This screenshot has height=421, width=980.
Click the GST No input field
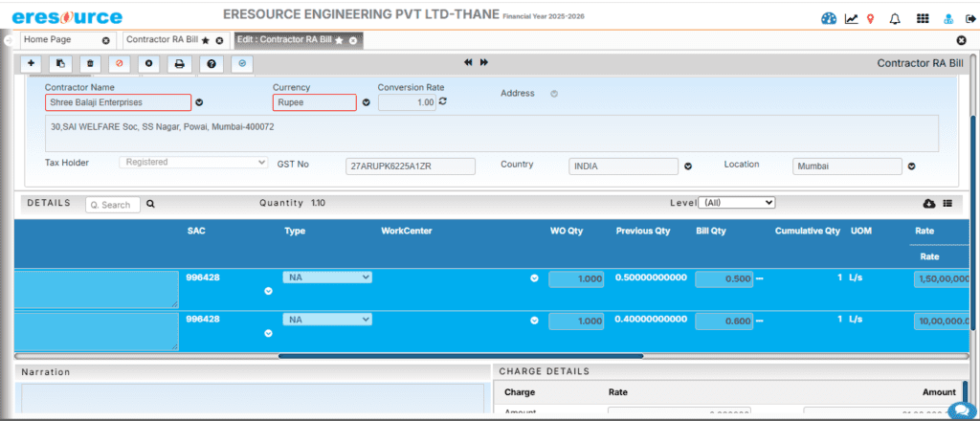[411, 166]
